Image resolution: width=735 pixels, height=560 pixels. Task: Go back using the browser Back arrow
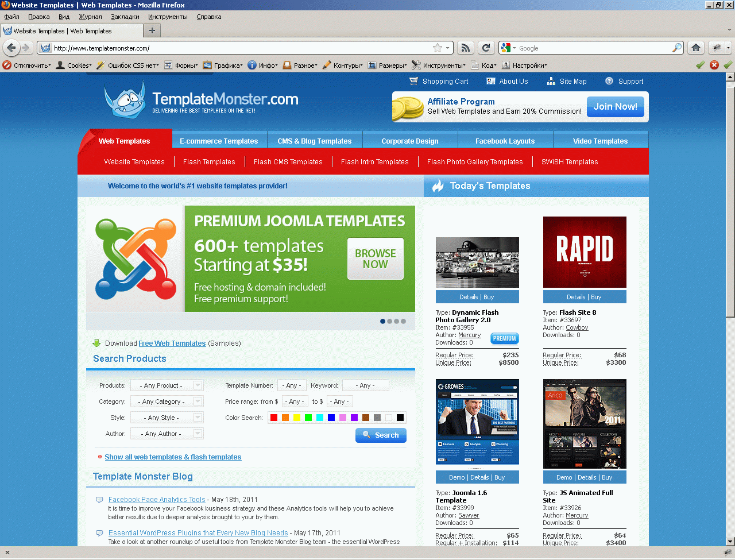[x=11, y=48]
